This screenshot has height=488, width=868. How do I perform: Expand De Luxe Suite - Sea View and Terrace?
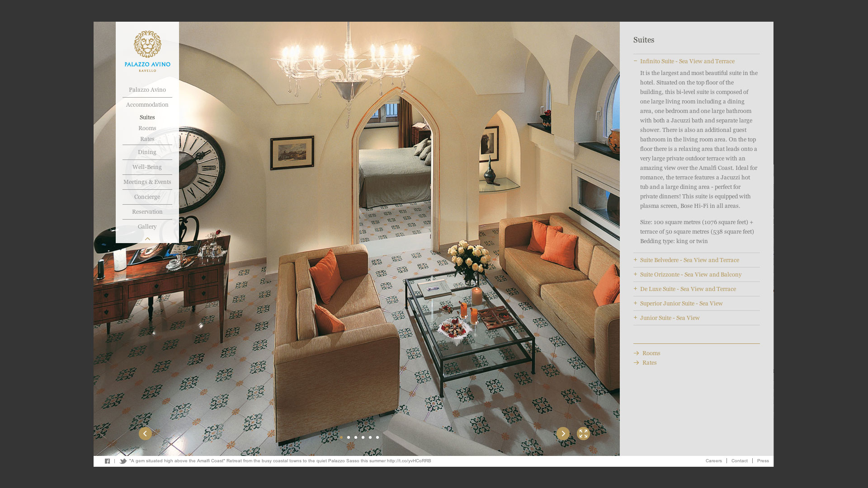coord(688,289)
